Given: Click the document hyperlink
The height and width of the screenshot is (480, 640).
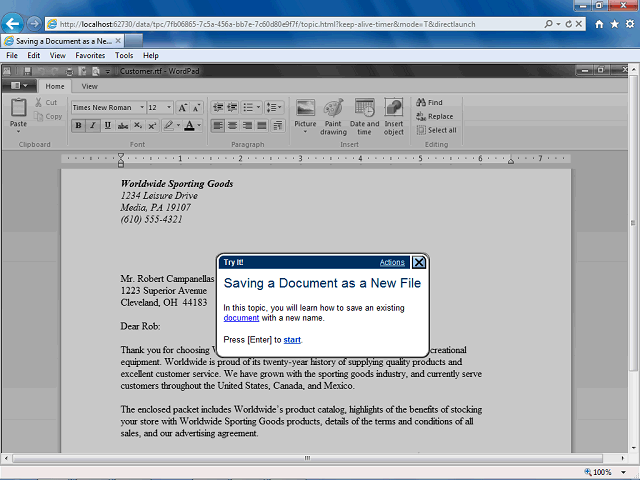Looking at the screenshot, I should (x=241, y=318).
